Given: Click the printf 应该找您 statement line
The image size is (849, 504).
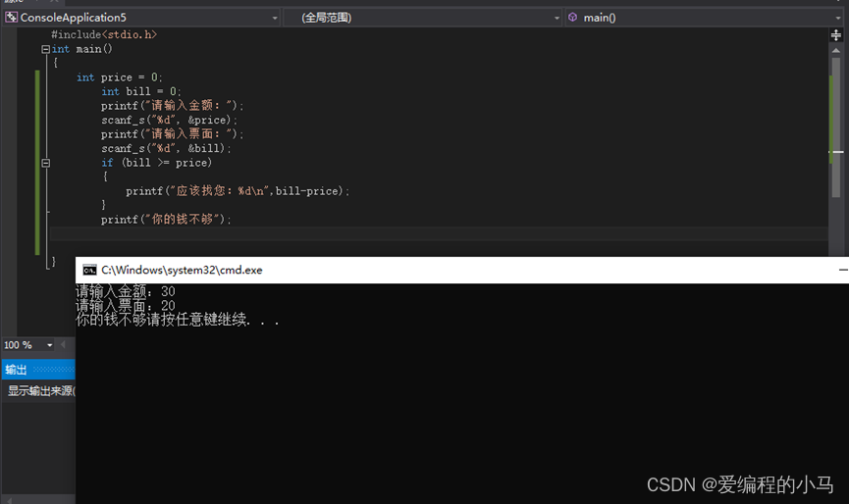Looking at the screenshot, I should tap(238, 191).
